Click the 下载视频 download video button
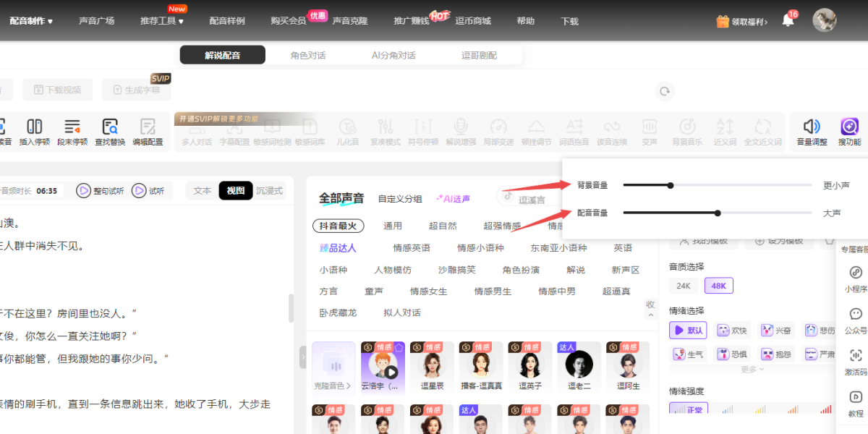Image resolution: width=868 pixels, height=434 pixels. pyautogui.click(x=57, y=90)
